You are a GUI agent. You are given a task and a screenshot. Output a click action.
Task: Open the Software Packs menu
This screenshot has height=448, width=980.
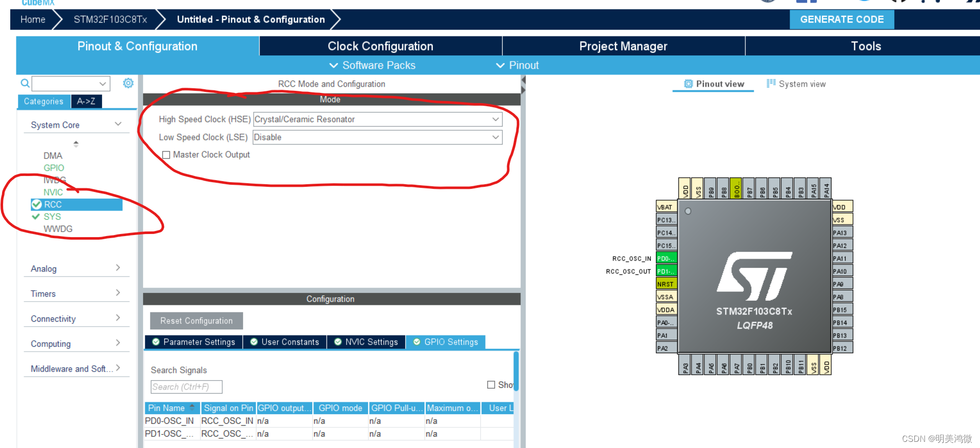(x=372, y=65)
